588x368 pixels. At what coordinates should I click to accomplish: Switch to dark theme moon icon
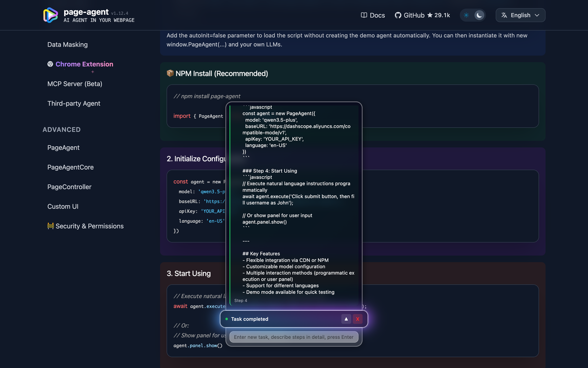click(x=480, y=15)
